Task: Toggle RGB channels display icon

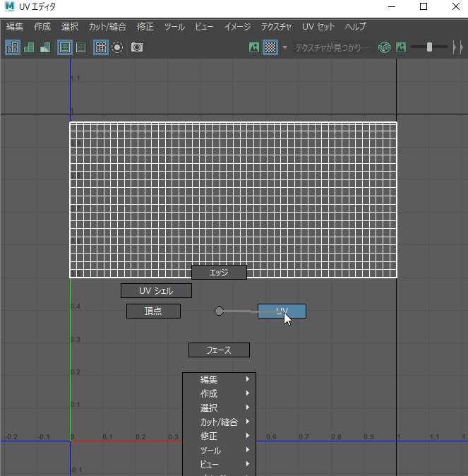Action: 384,47
